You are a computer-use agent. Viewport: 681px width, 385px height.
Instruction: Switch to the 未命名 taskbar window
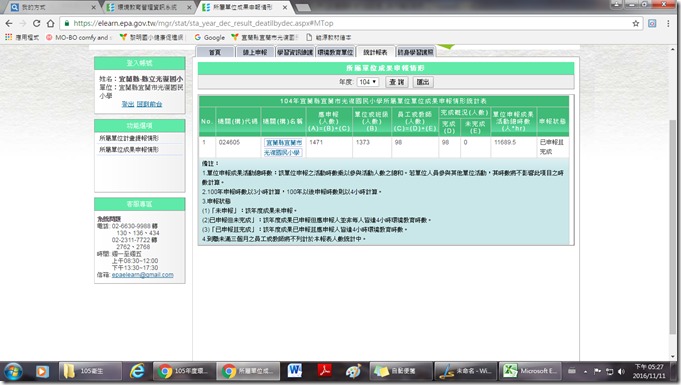click(x=466, y=372)
